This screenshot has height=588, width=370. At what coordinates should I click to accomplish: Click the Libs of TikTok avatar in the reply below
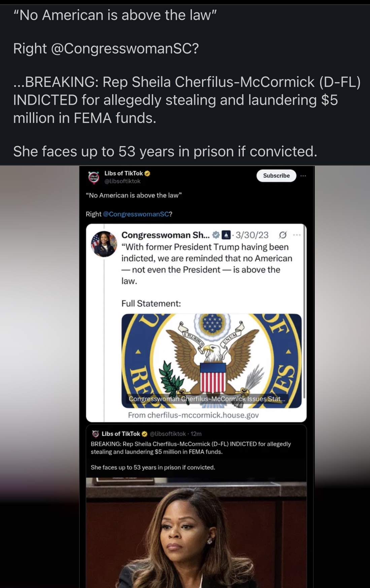coord(95,434)
